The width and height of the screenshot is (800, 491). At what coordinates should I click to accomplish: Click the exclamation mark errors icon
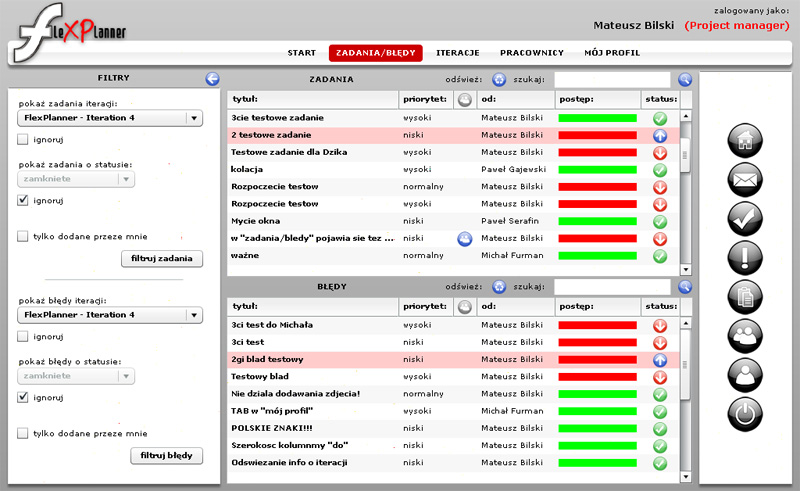click(x=743, y=258)
